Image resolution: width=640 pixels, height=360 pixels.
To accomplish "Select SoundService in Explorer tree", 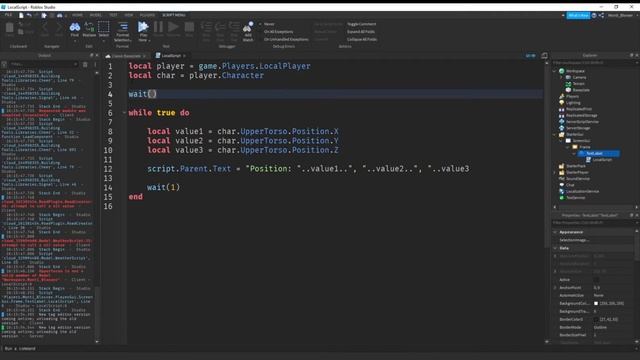I will click(578, 178).
